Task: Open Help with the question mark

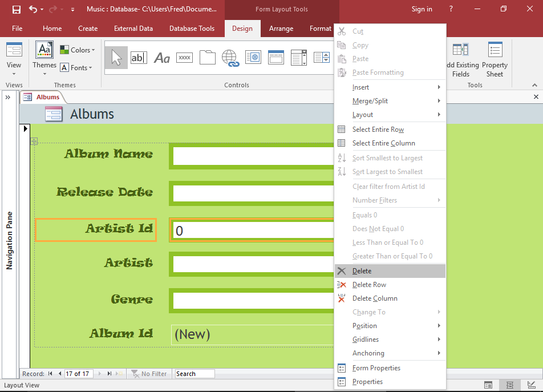Action: tap(451, 9)
